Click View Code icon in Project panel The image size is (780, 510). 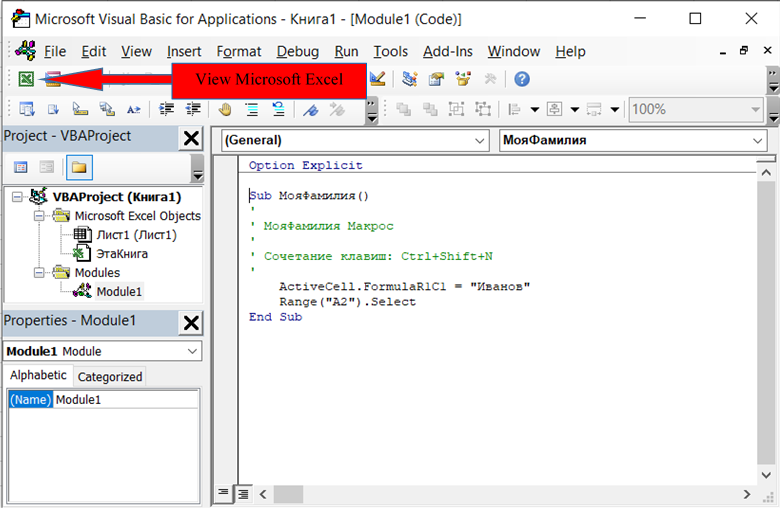pyautogui.click(x=21, y=167)
